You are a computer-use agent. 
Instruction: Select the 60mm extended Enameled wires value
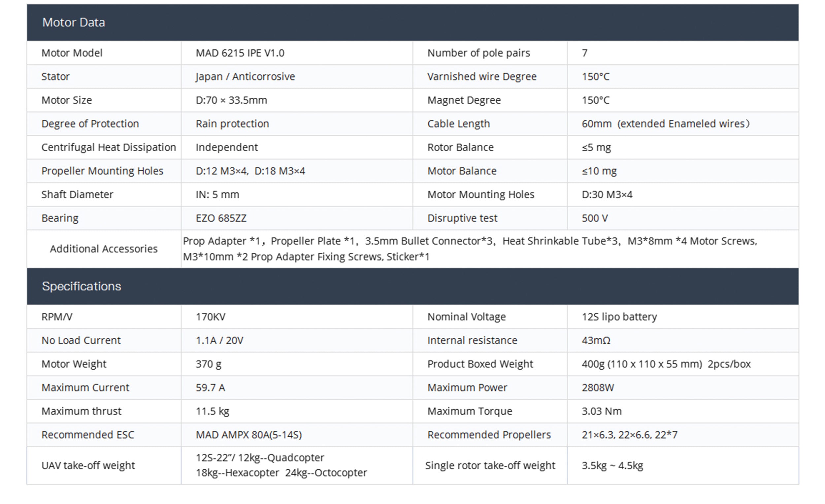coord(665,124)
